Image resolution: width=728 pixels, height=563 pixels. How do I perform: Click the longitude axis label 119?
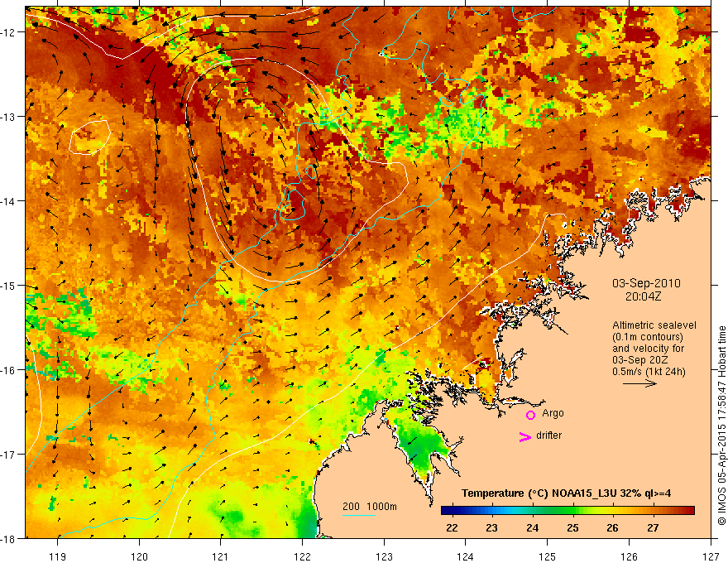click(x=58, y=556)
